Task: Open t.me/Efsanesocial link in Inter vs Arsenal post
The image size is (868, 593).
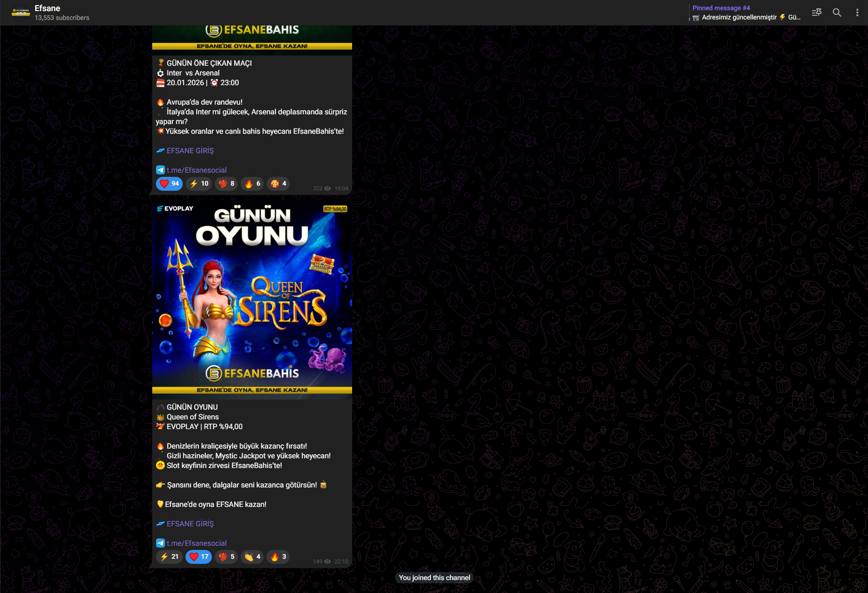Action: [197, 170]
